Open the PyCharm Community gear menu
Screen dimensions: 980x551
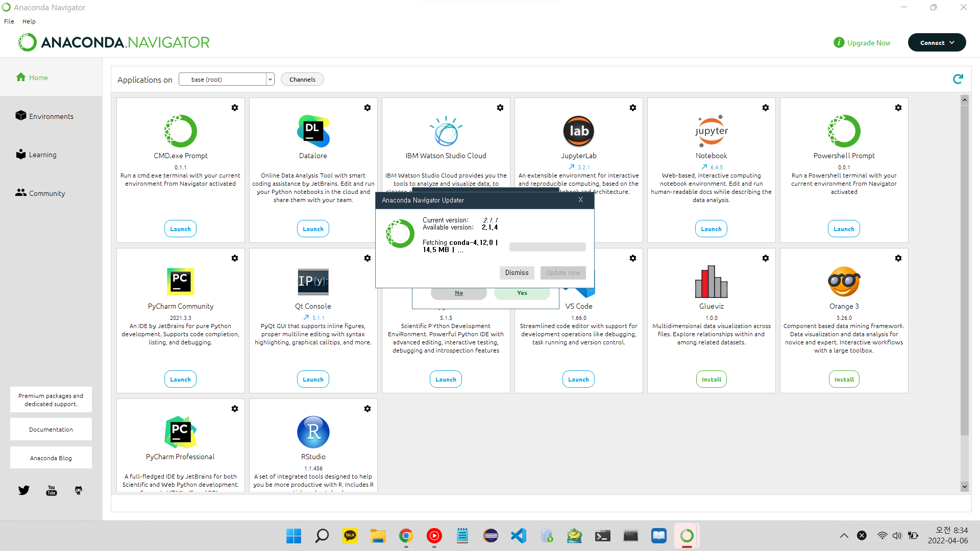(235, 258)
